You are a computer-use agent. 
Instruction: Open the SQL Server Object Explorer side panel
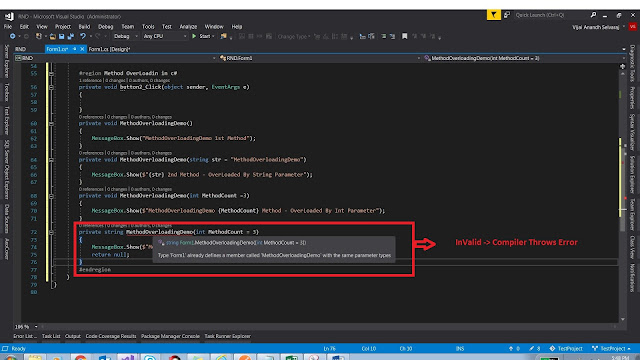(x=7, y=170)
